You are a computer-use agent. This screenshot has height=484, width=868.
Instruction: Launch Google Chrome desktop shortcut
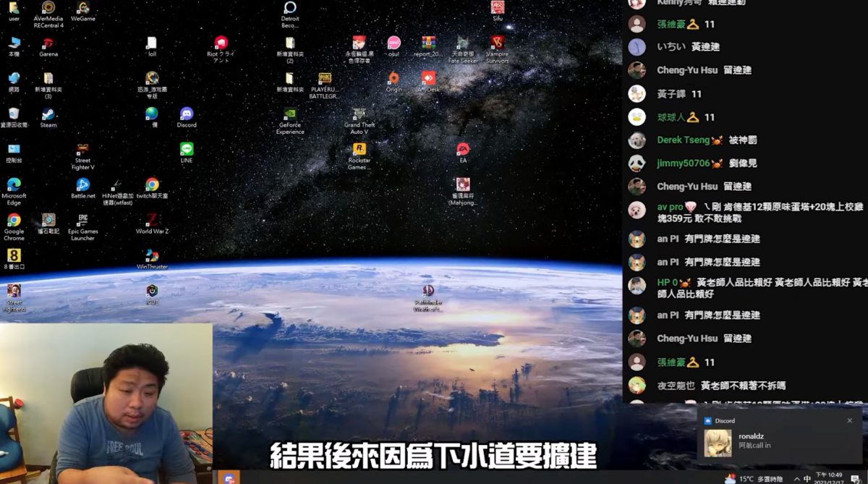pyautogui.click(x=14, y=227)
